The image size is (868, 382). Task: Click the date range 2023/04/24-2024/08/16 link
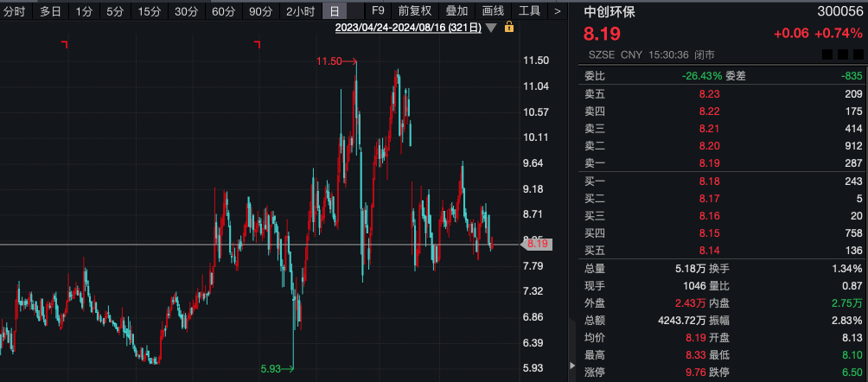click(x=409, y=28)
